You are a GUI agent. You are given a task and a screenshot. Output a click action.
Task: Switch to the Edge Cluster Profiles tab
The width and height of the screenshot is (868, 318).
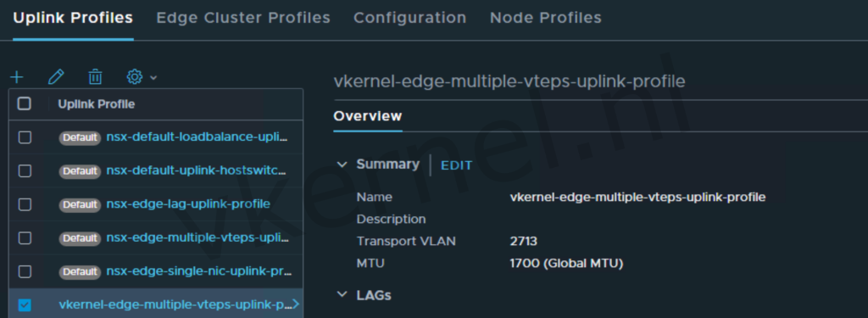pyautogui.click(x=243, y=18)
